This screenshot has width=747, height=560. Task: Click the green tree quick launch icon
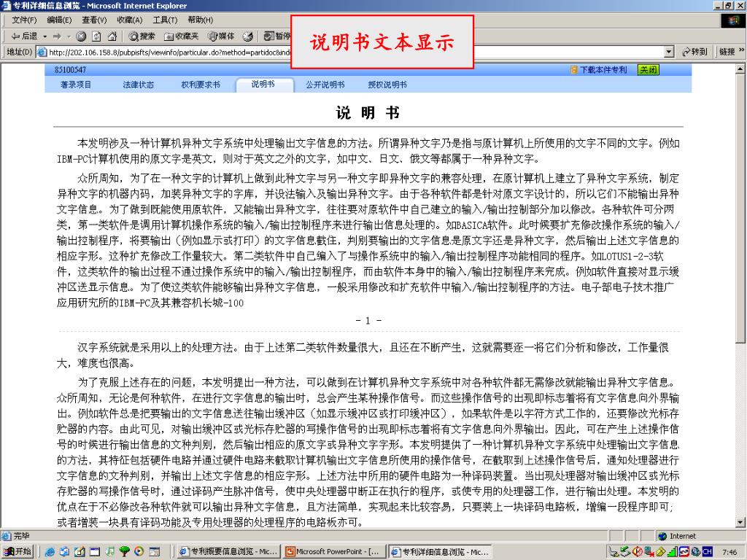[124, 551]
